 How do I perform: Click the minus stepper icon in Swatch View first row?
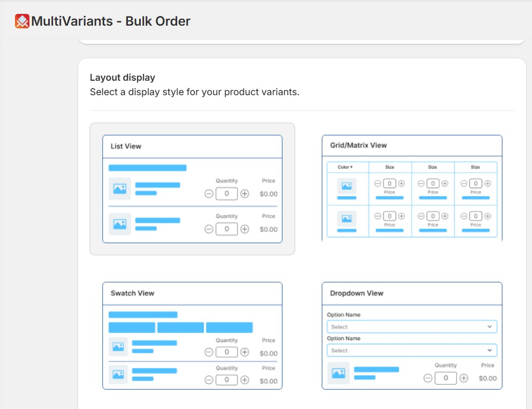(x=209, y=352)
